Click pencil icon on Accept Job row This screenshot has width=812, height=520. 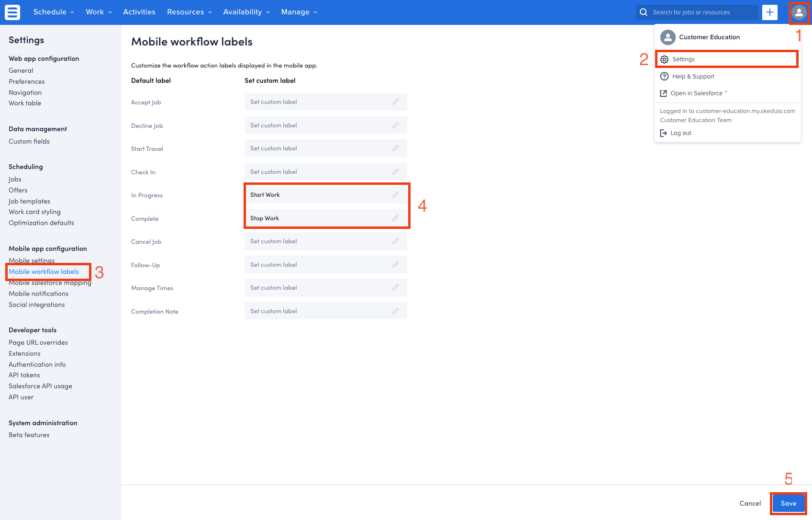(x=395, y=102)
